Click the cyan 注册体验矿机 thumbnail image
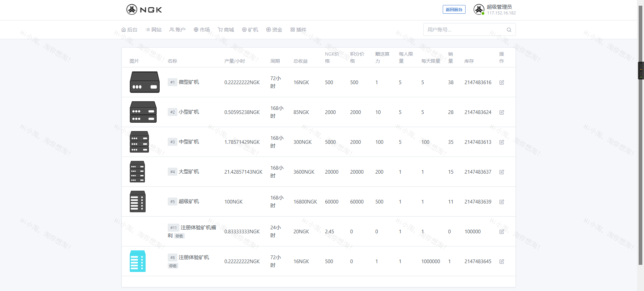The image size is (644, 291). pos(138,261)
